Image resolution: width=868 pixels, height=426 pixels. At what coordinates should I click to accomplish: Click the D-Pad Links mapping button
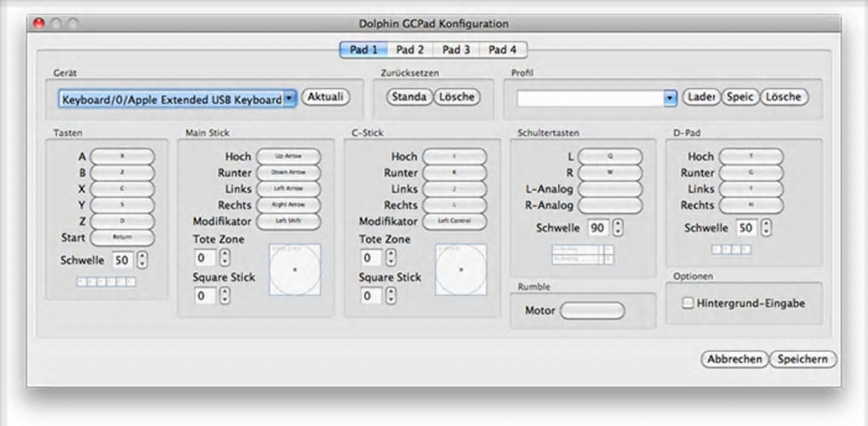751,189
